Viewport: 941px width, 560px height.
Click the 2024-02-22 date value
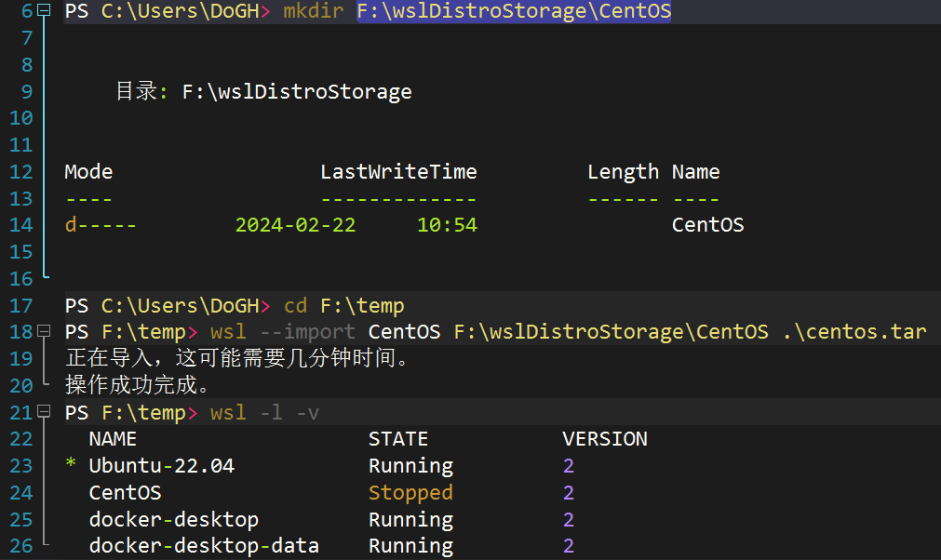click(295, 225)
